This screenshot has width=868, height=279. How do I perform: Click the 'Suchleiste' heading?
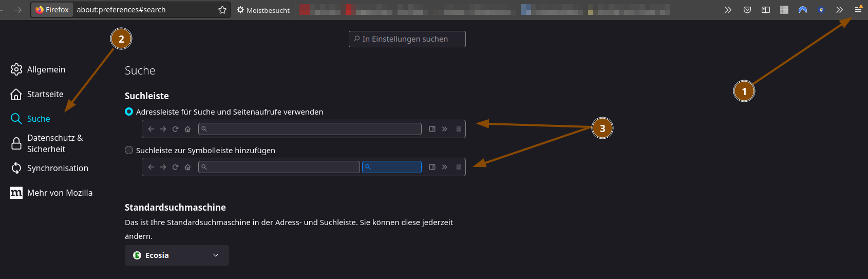(x=147, y=96)
